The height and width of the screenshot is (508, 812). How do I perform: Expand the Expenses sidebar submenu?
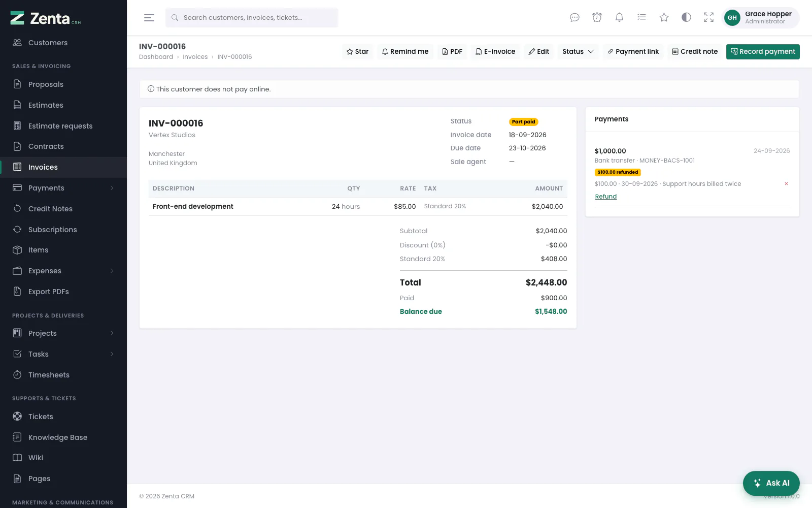63,271
